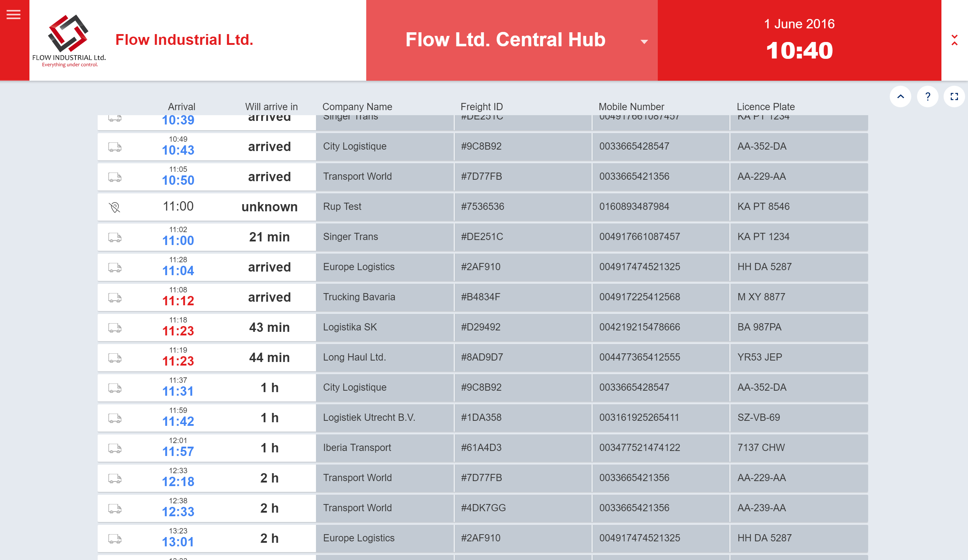Click the help question mark icon

pyautogui.click(x=927, y=97)
